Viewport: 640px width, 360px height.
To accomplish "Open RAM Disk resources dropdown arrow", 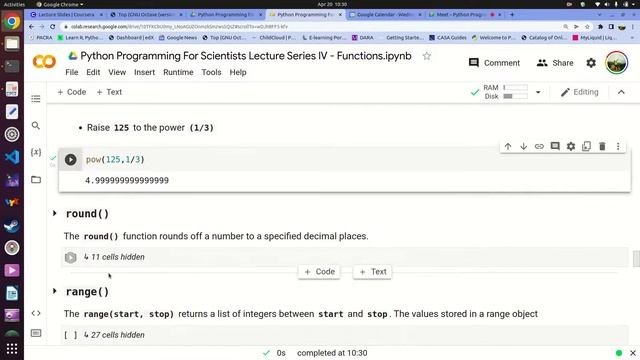I will 538,92.
